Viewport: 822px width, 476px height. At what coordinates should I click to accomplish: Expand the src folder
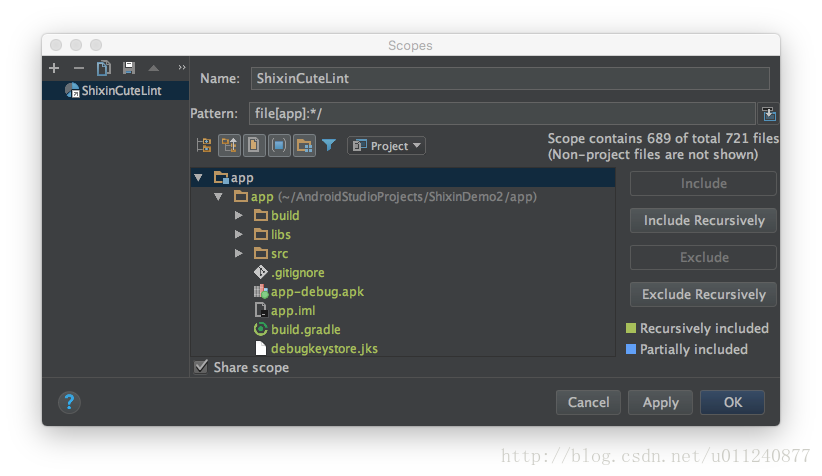pyautogui.click(x=239, y=253)
